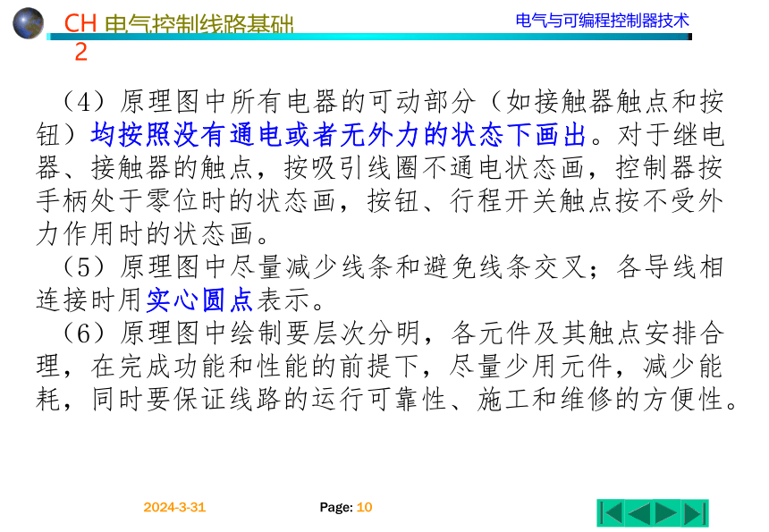Click paragraph number (6) marker
This screenshot has width=769, height=532.
[84, 334]
